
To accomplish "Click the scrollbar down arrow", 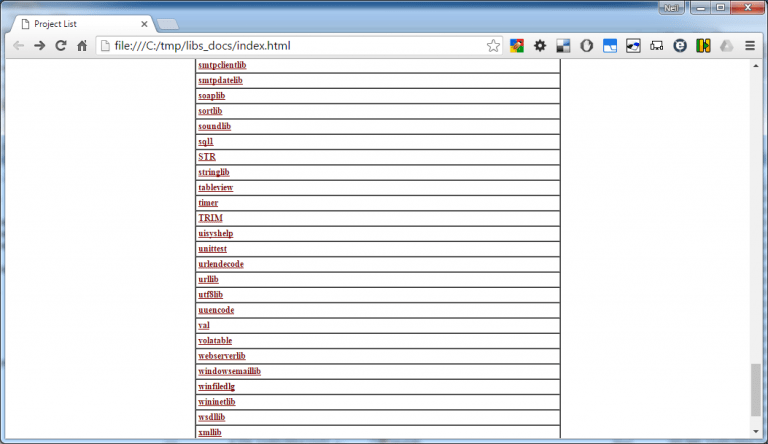I will pos(756,431).
